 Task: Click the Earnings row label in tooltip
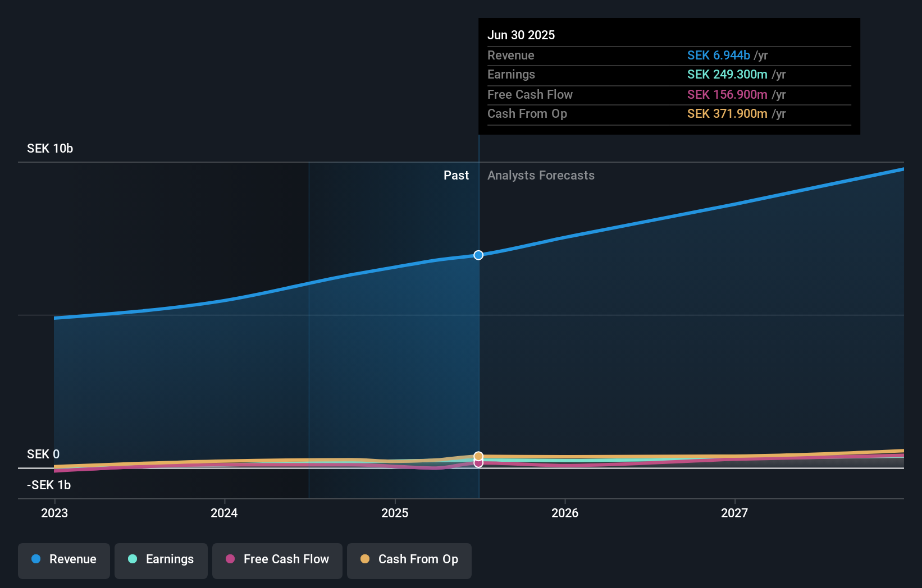[511, 74]
